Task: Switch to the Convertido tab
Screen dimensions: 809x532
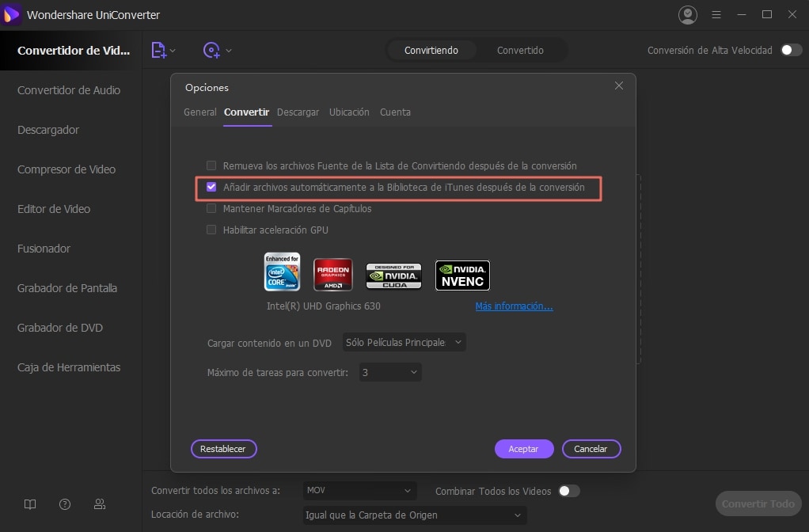Action: click(x=520, y=50)
